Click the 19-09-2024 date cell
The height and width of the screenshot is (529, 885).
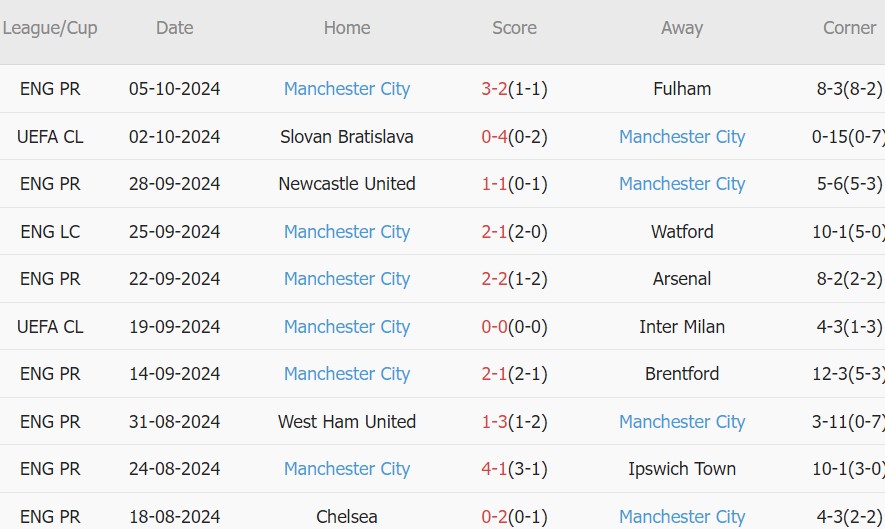(175, 327)
